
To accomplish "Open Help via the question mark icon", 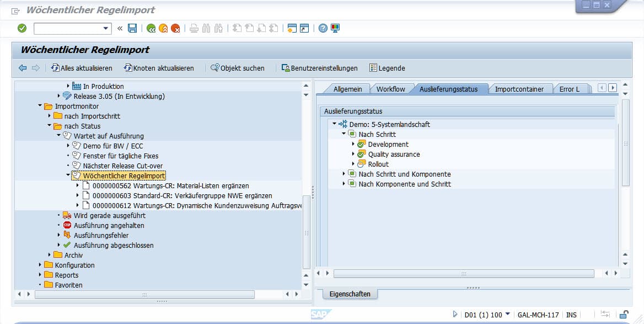I will (323, 28).
